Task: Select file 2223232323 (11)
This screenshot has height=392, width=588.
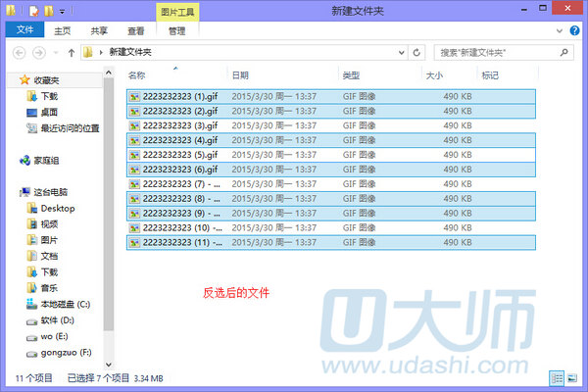Action: pos(331,243)
